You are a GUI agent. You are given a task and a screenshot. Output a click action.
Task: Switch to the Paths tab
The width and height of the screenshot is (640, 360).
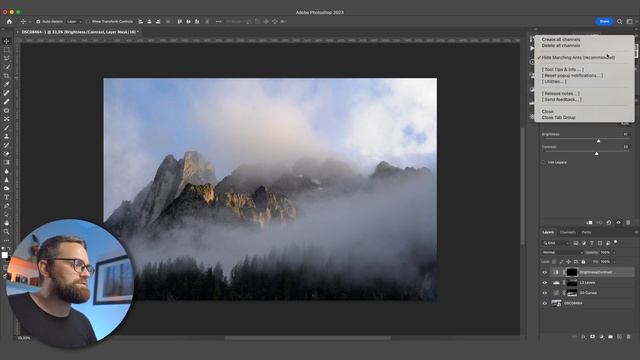tap(586, 232)
